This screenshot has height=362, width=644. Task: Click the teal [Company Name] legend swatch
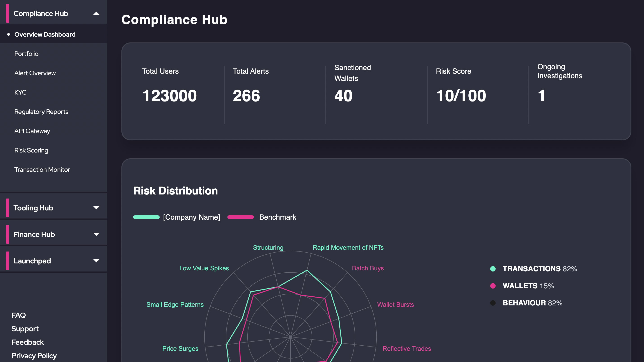146,217
